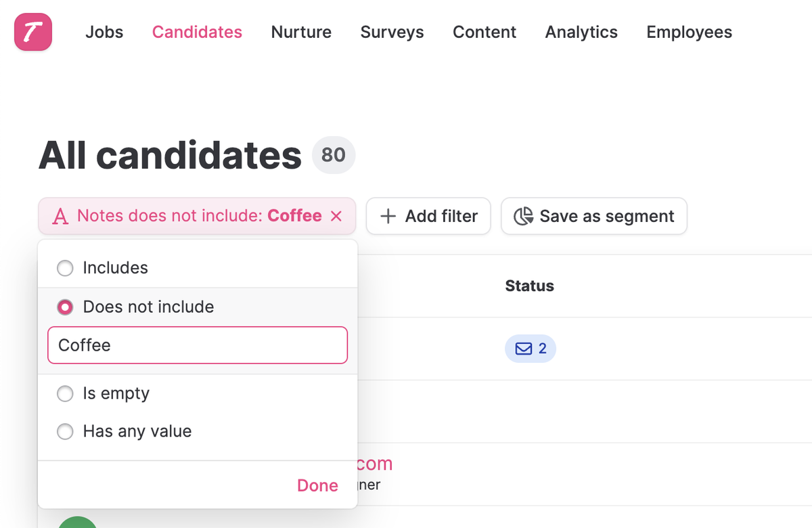Choose the Is empty radio option
The height and width of the screenshot is (528, 812).
click(x=65, y=393)
